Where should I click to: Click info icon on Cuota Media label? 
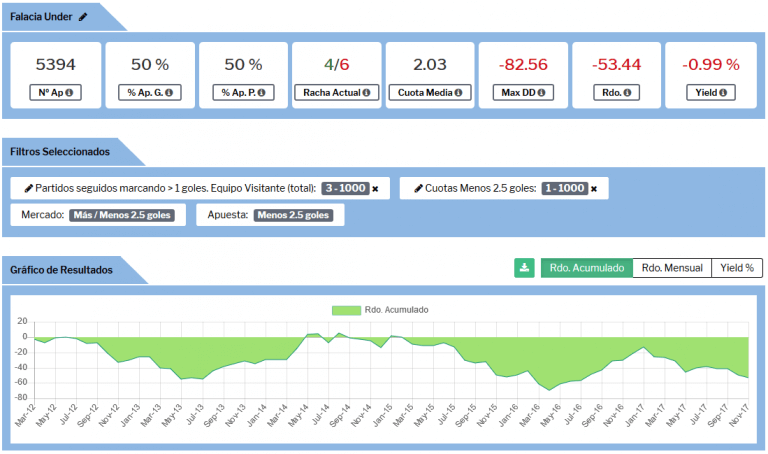(459, 94)
